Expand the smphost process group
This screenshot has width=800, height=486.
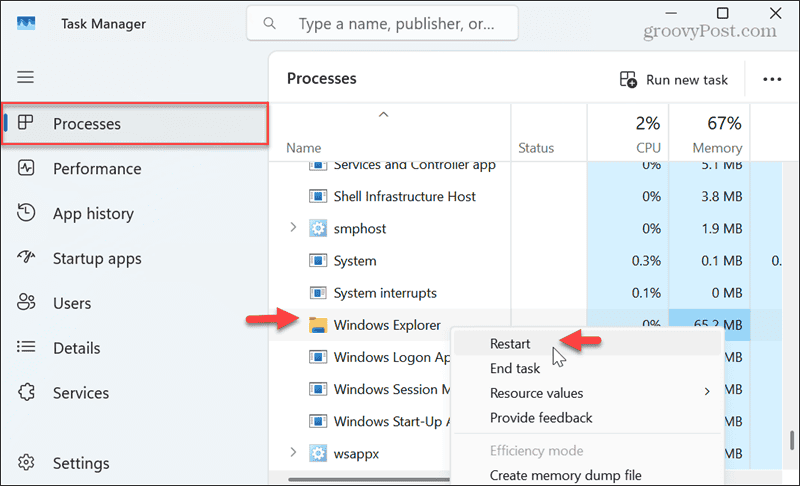tap(293, 227)
